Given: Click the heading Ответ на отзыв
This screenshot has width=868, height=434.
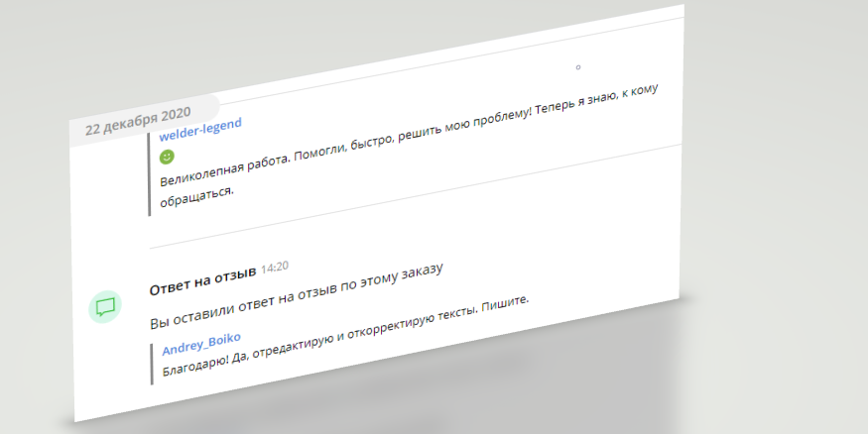Looking at the screenshot, I should tap(202, 280).
